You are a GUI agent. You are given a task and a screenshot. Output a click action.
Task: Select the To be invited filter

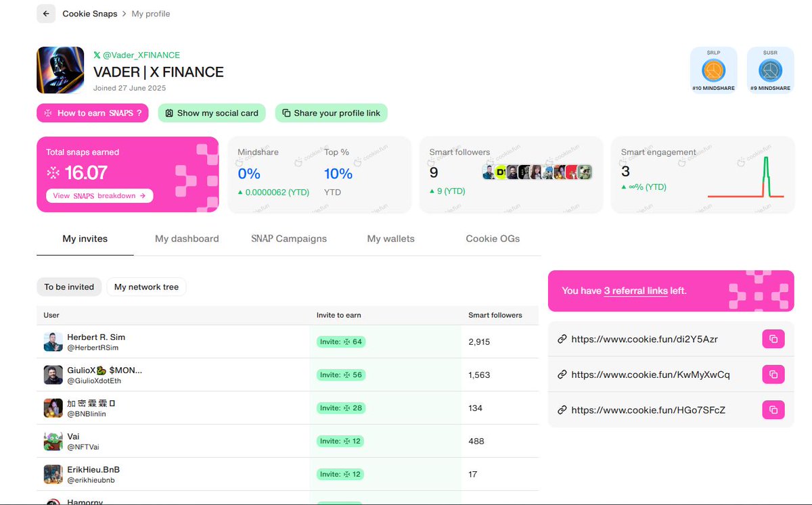click(x=69, y=287)
